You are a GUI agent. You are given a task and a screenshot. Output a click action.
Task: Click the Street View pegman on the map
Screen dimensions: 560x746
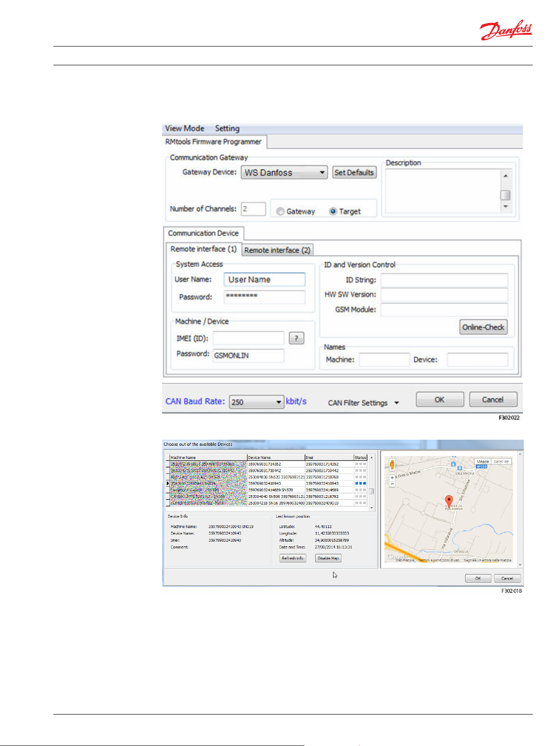tap(392, 465)
